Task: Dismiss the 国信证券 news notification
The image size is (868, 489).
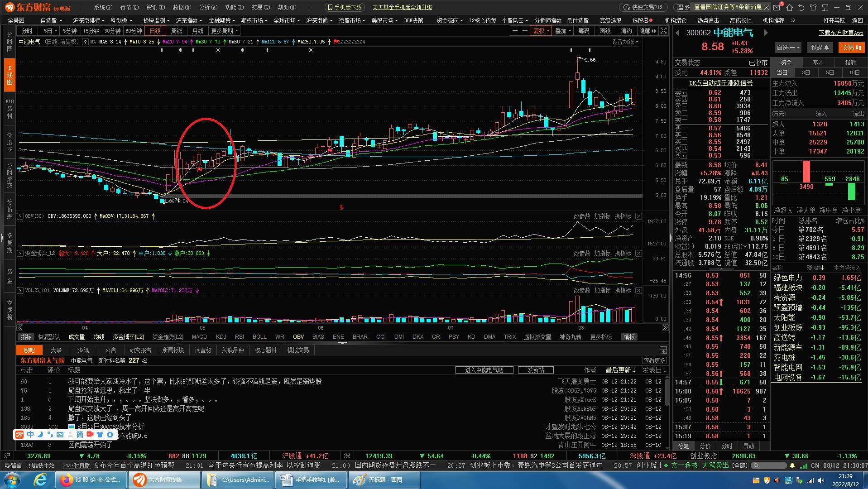Action: click(767, 7)
